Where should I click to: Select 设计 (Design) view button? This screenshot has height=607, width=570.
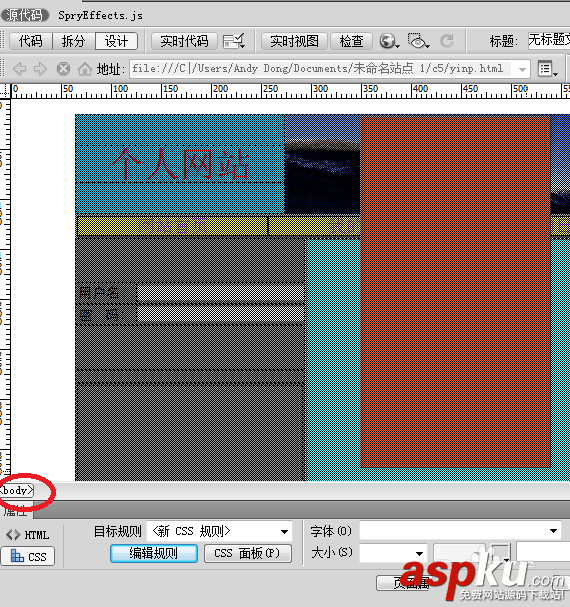coord(117,41)
